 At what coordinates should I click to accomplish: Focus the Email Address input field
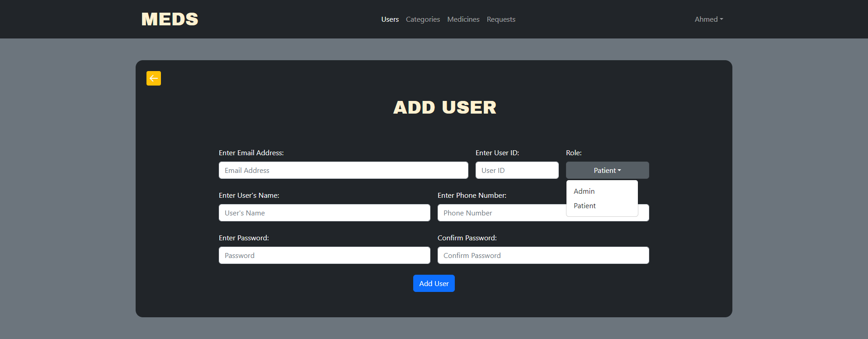(344, 170)
